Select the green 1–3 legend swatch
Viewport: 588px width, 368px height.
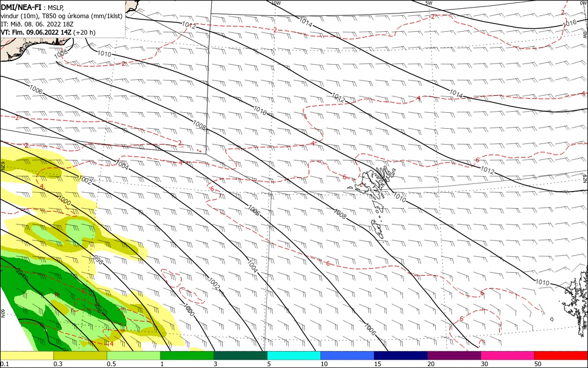(x=187, y=356)
